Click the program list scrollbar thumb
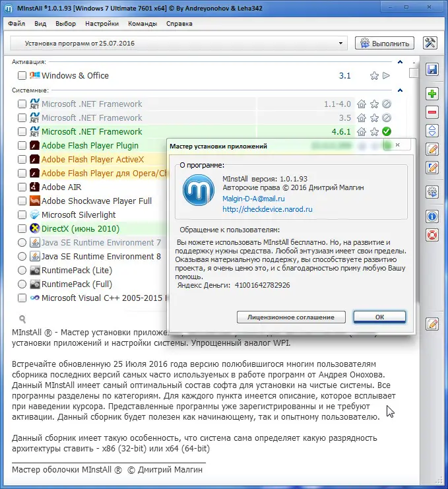The width and height of the screenshot is (448, 489). click(x=414, y=73)
